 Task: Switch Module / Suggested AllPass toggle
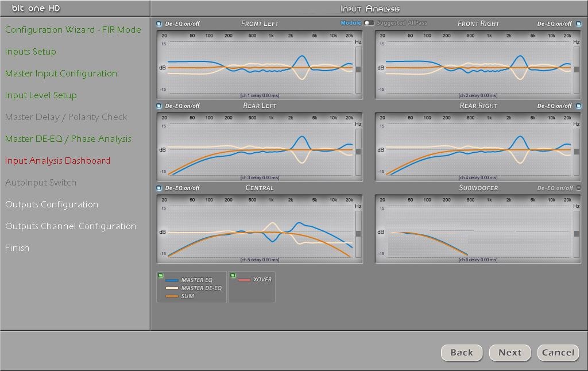[369, 24]
